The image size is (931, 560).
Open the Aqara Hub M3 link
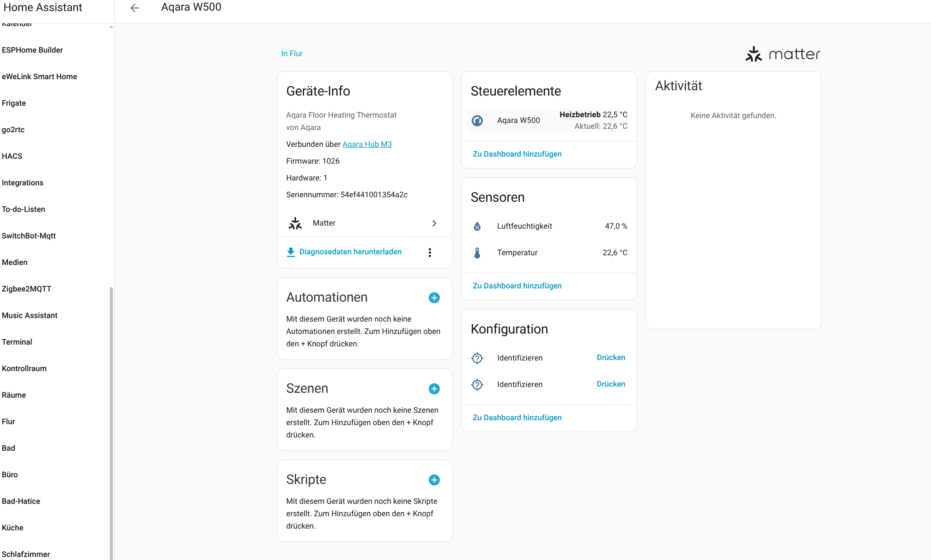click(x=367, y=144)
